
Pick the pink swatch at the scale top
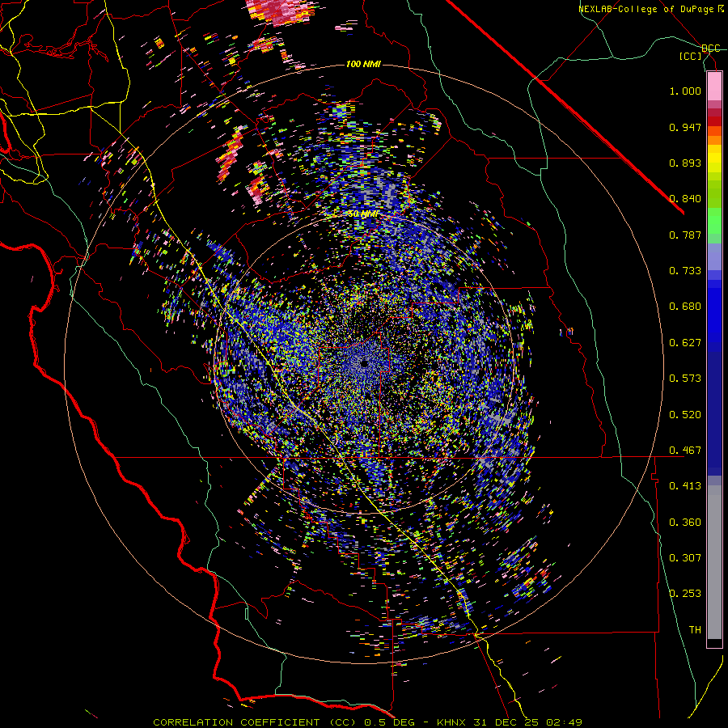point(714,87)
